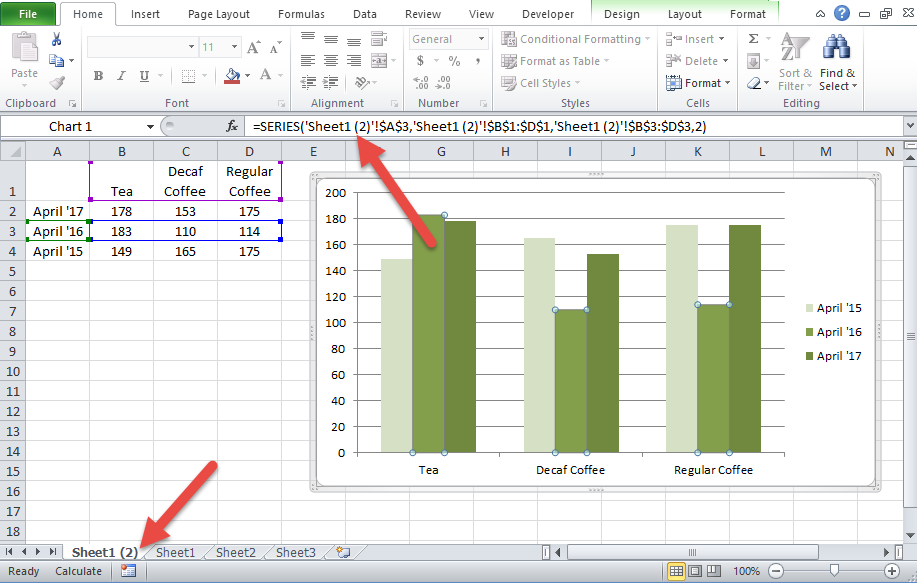Open the Formulas ribbon tab

(301, 14)
